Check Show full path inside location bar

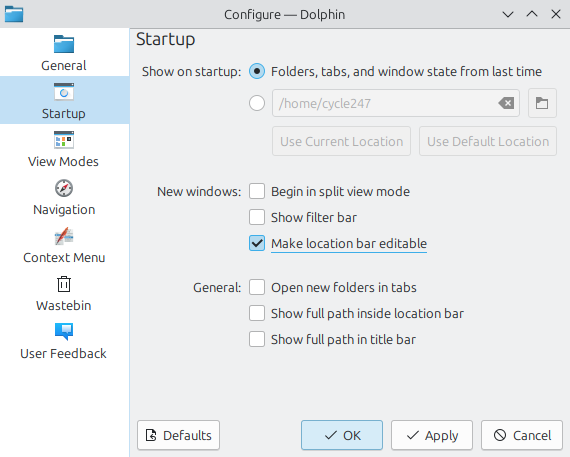click(x=257, y=313)
